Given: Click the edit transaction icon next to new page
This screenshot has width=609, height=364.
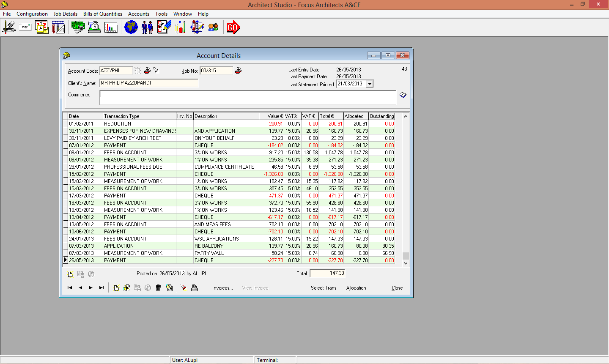Looking at the screenshot, I should click(127, 288).
